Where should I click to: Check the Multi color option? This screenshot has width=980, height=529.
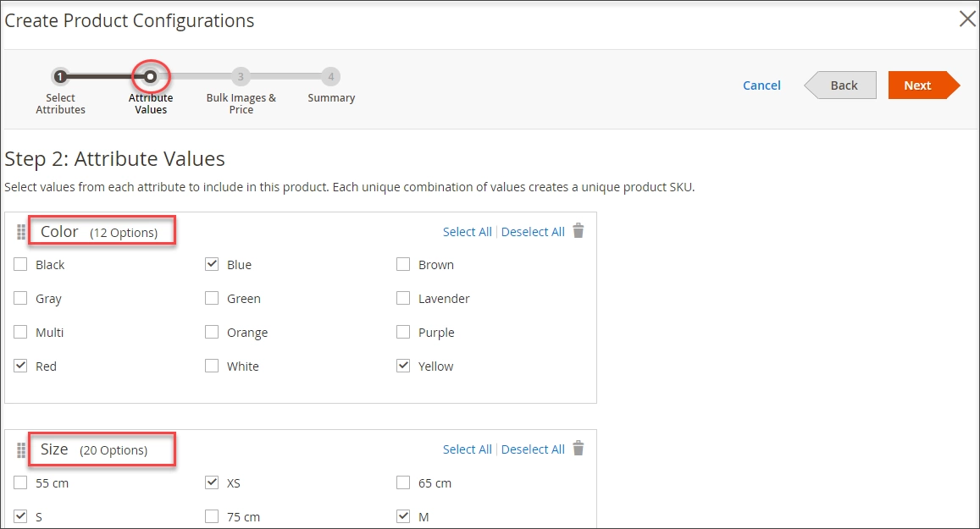point(20,332)
